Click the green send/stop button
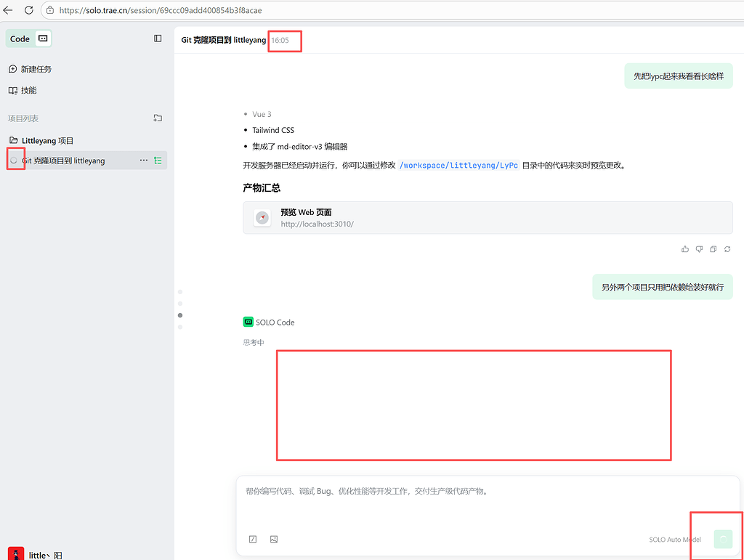 pyautogui.click(x=723, y=539)
